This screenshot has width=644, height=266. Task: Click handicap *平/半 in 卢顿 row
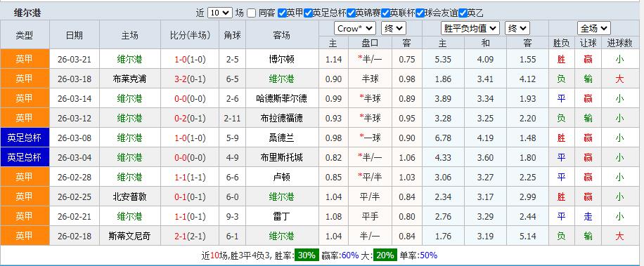point(370,178)
